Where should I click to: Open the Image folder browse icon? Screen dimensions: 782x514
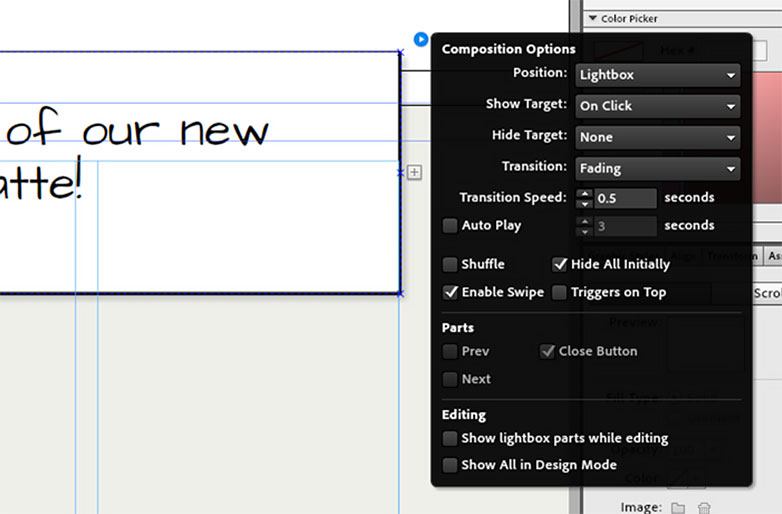click(678, 508)
